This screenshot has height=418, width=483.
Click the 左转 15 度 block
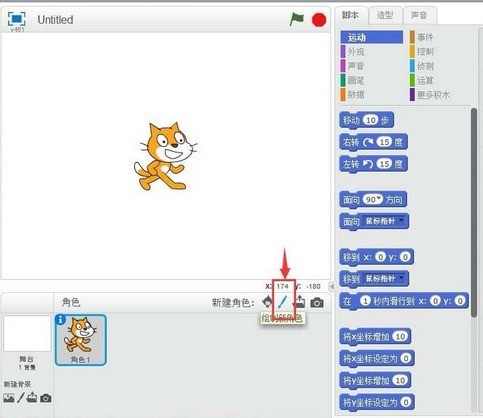[373, 164]
